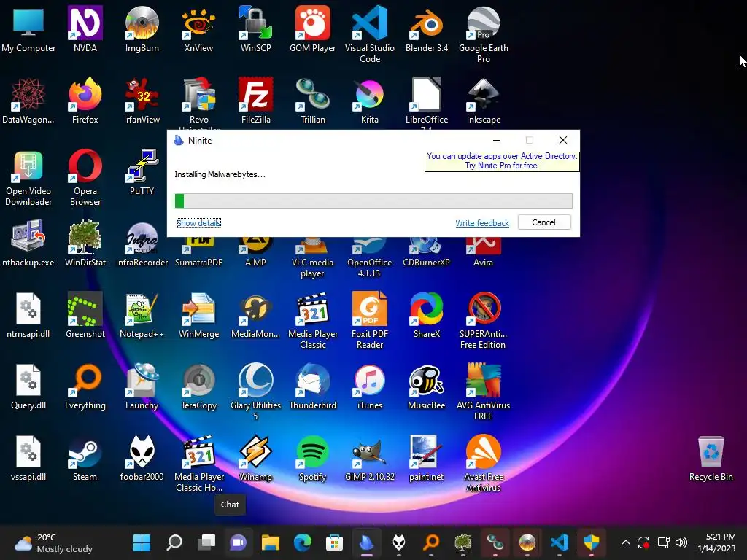Minimize the Ninite installer window
The height and width of the screenshot is (560, 747).
[496, 140]
